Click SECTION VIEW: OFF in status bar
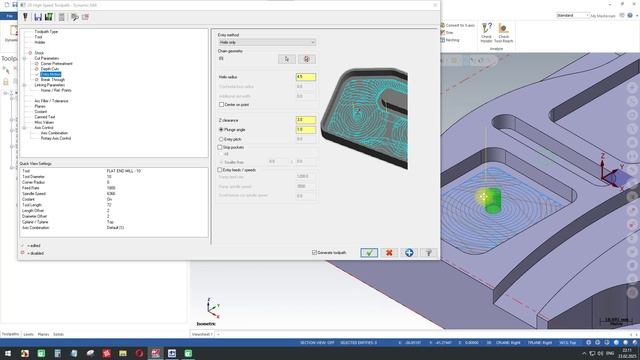The height and width of the screenshot is (360, 640). click(317, 342)
